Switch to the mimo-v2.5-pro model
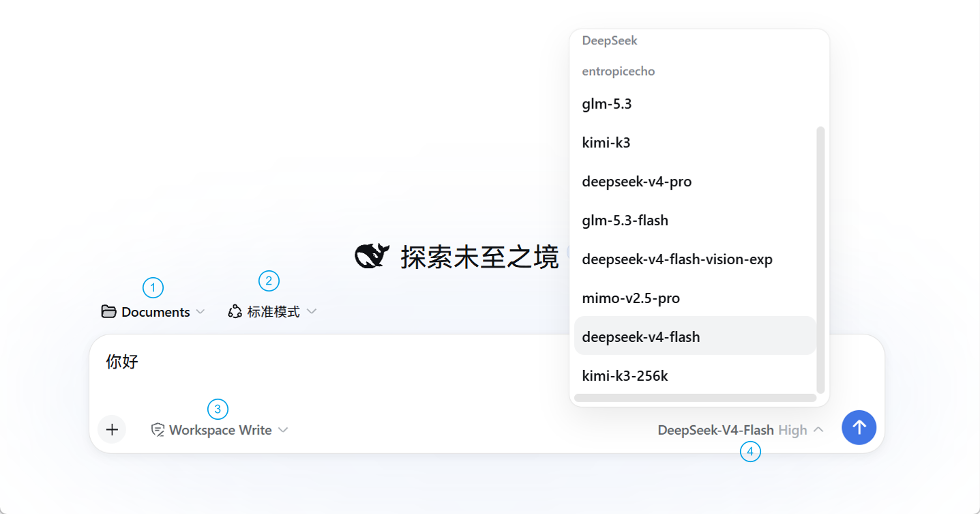This screenshot has width=980, height=514. tap(695, 298)
